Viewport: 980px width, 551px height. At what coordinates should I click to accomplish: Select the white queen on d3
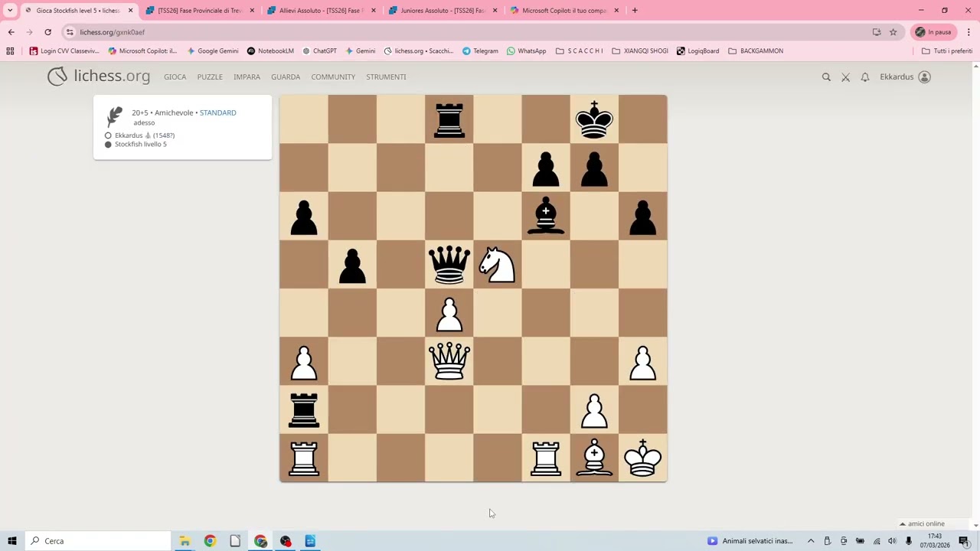tap(449, 361)
